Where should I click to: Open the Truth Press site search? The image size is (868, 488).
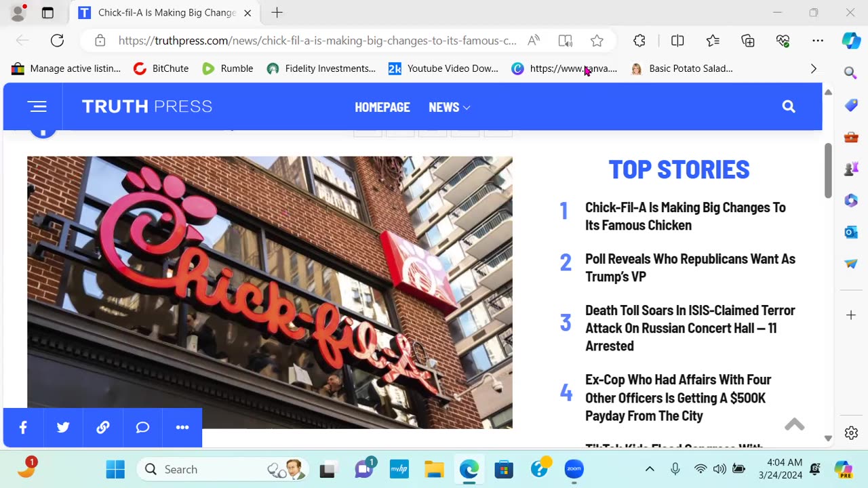(x=789, y=106)
